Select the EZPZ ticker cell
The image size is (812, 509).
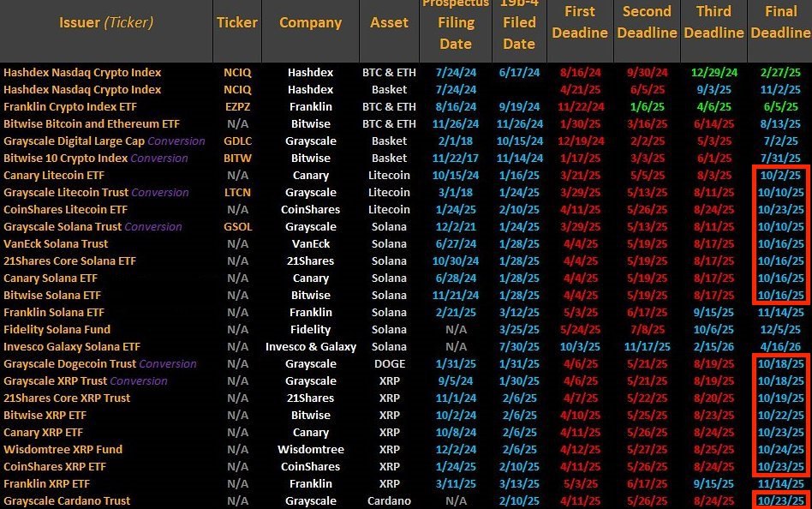(237, 106)
